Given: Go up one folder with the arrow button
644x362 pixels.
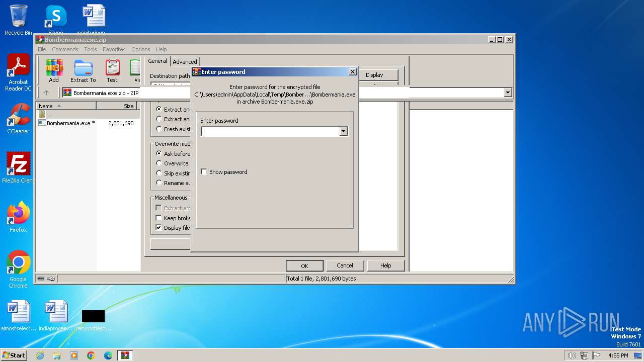Looking at the screenshot, I should pos(46,93).
